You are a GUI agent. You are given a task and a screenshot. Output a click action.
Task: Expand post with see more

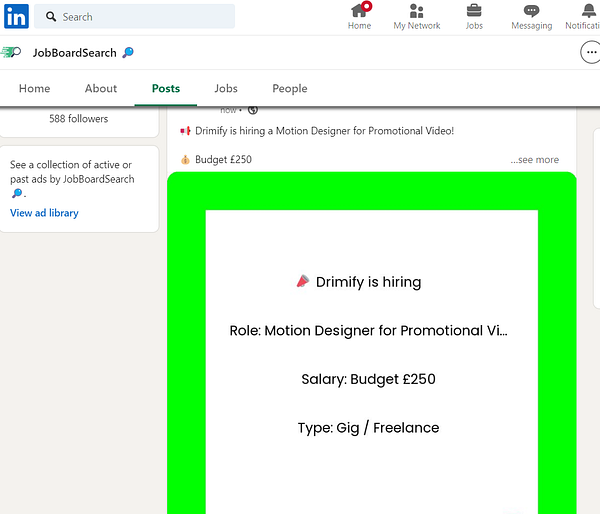[535, 160]
